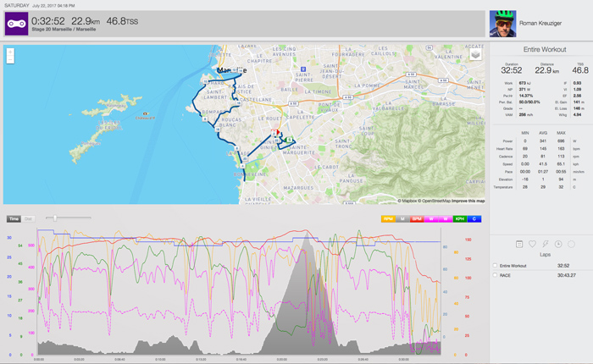
Task: Click the blue hospital marker near Saint-Pierre
Action: click(302, 69)
